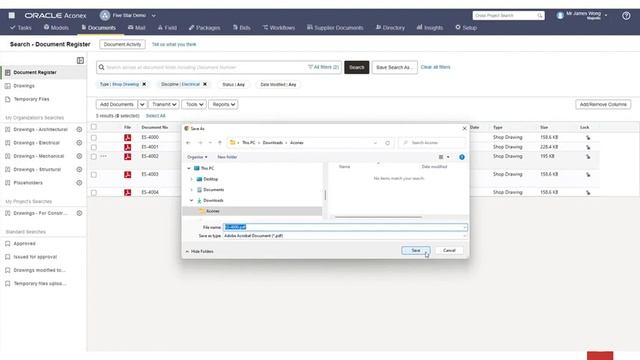Screen dimensions: 640x360
Task: Check the box for document ES-4004
Action: tap(94, 192)
